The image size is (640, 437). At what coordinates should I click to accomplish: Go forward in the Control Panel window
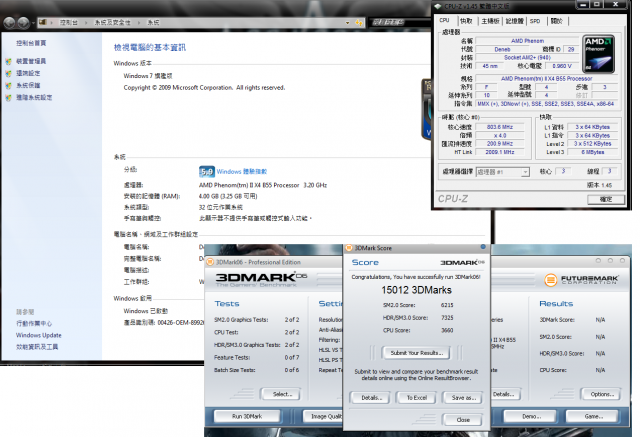coord(23,23)
